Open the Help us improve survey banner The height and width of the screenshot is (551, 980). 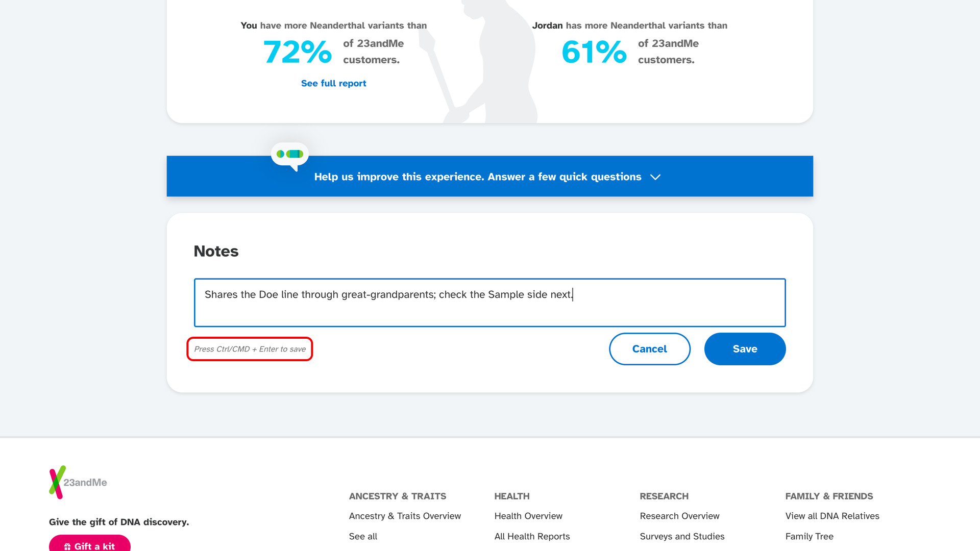(489, 176)
